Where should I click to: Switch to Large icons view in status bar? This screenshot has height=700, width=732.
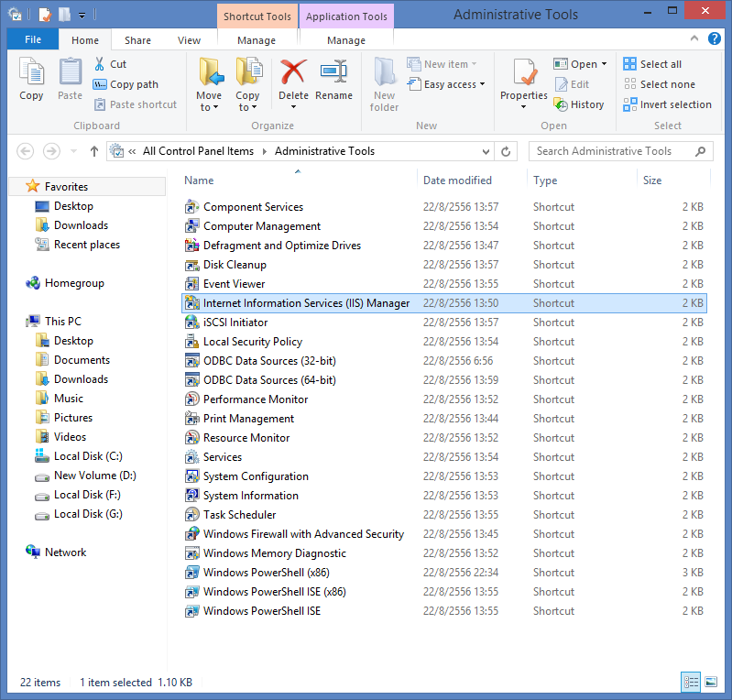711,683
